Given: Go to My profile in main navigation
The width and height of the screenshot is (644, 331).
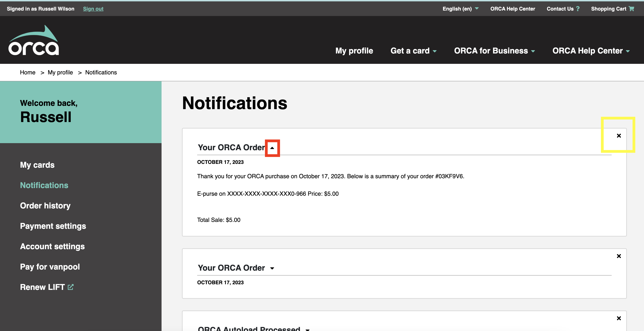Looking at the screenshot, I should [354, 51].
